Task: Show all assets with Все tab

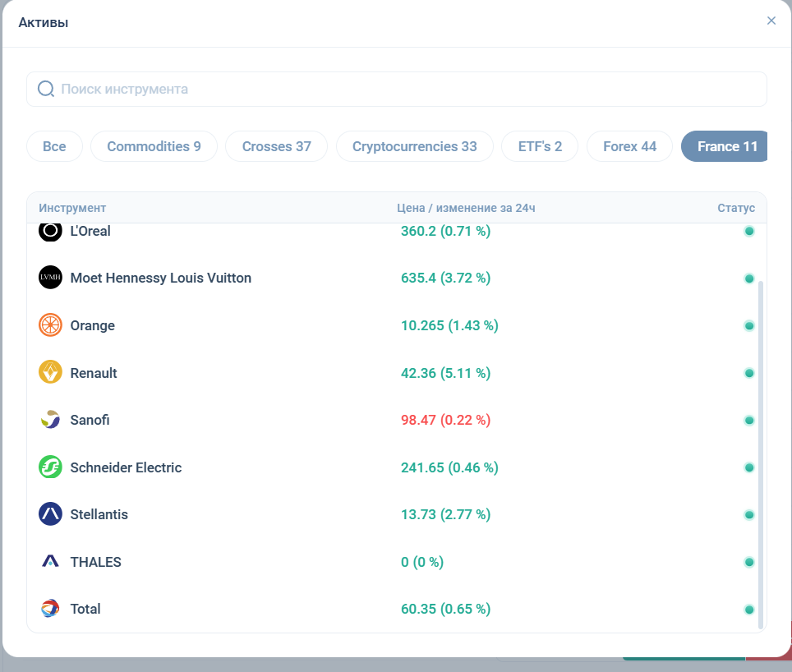Action: [54, 146]
